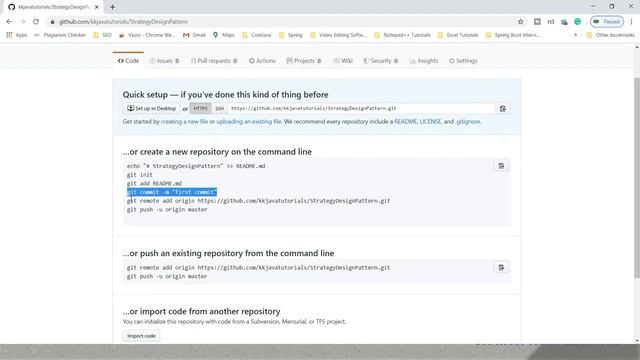Select HTTPS clone URL option
Screen dimensions: 640x360
tap(200, 109)
